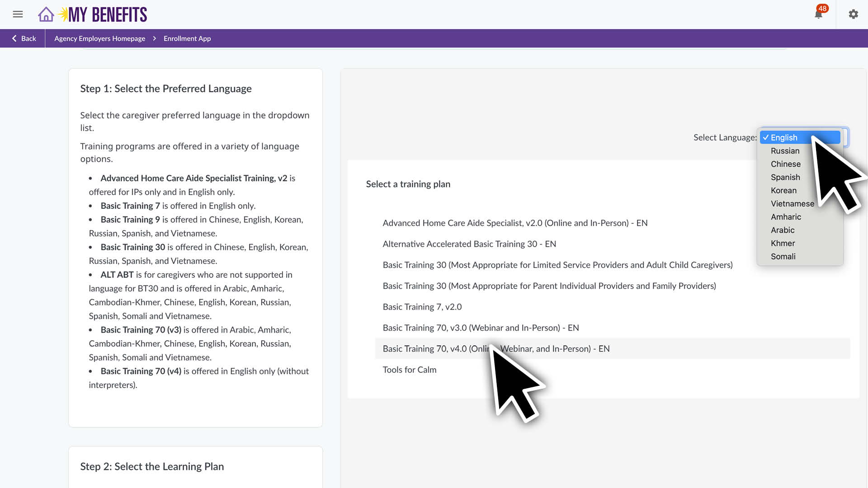Click the MY BENEFITS logo

107,14
